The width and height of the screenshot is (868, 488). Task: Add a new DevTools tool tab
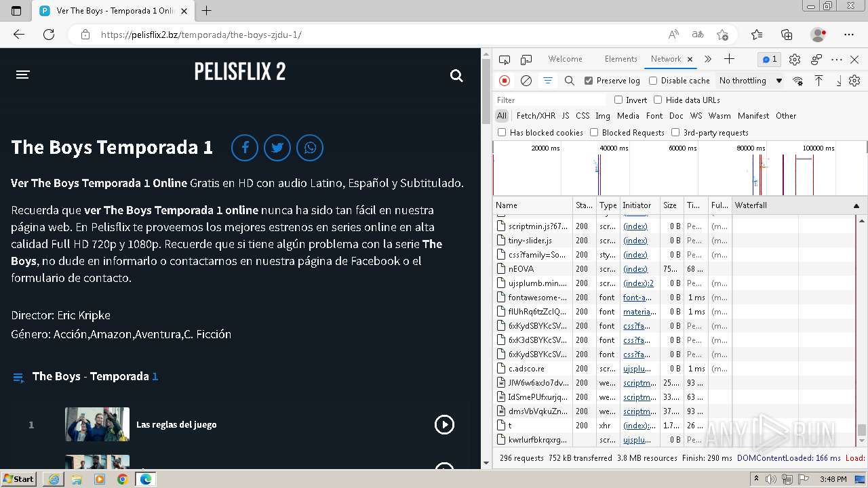pyautogui.click(x=729, y=59)
